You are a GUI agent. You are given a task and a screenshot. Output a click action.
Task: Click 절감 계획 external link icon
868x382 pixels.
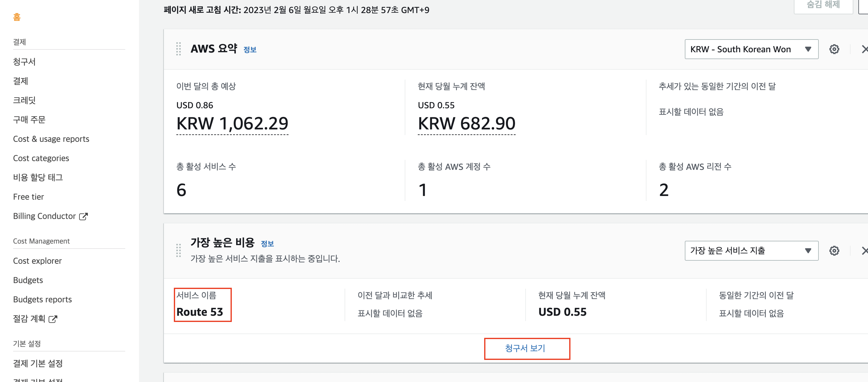[53, 319]
